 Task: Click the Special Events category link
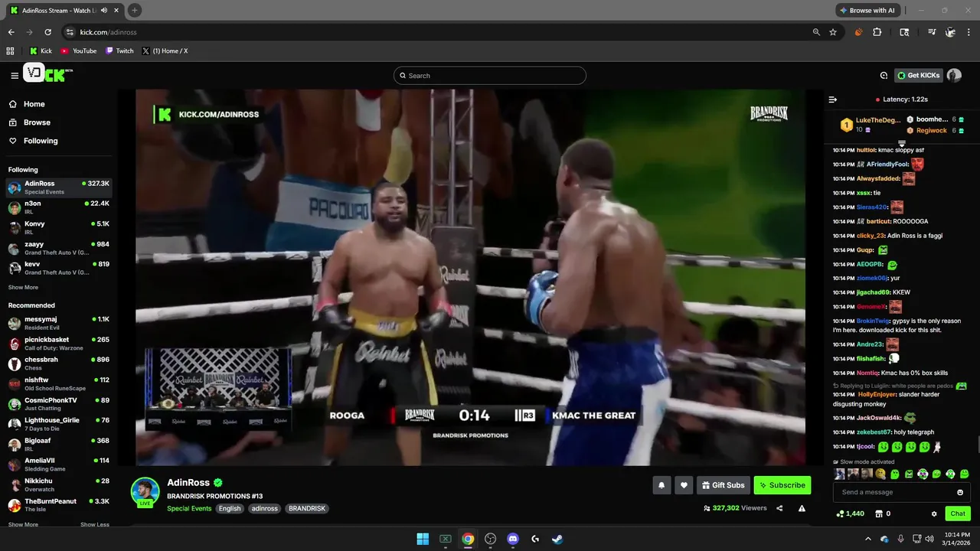(x=189, y=508)
